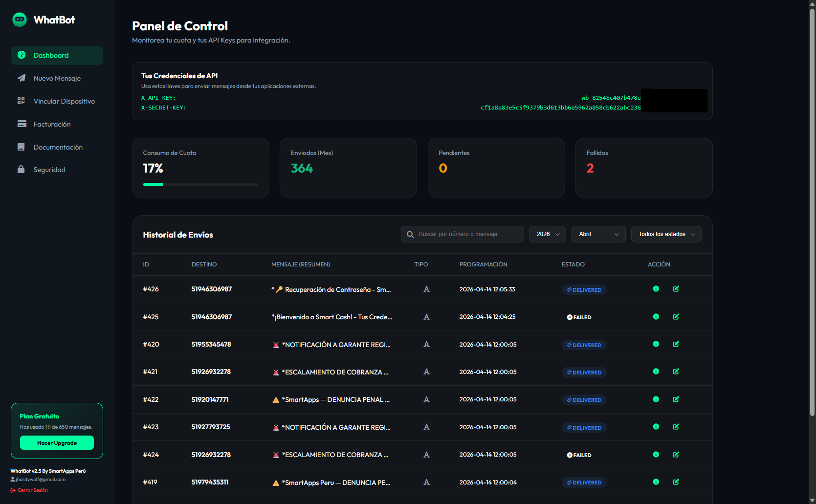This screenshot has height=504, width=816.
Task: Click the edit pencil for message #421
Action: pos(676,372)
